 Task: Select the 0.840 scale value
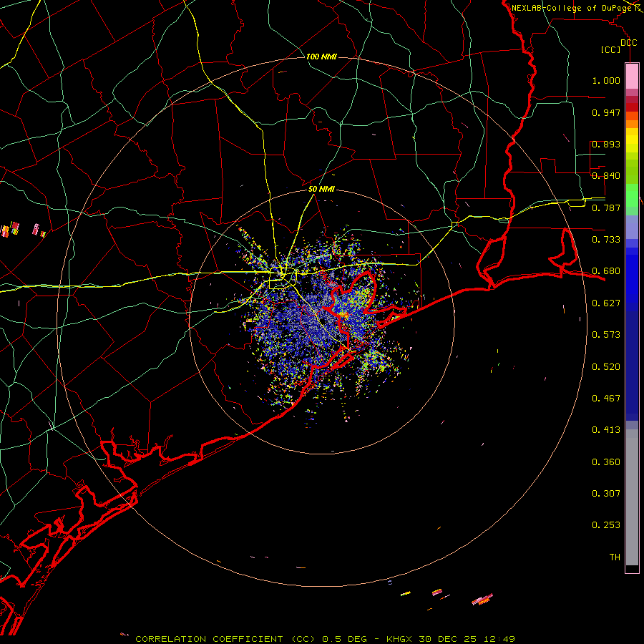coord(606,176)
